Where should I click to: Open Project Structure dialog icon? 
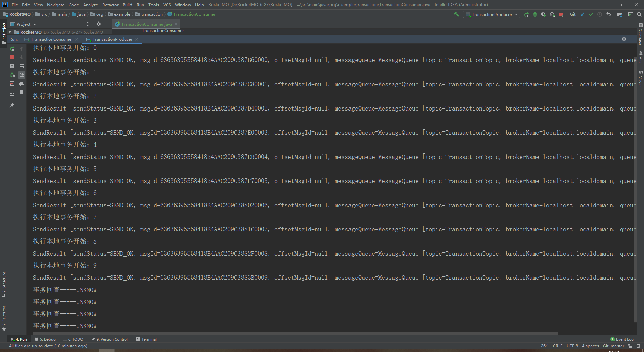click(619, 14)
